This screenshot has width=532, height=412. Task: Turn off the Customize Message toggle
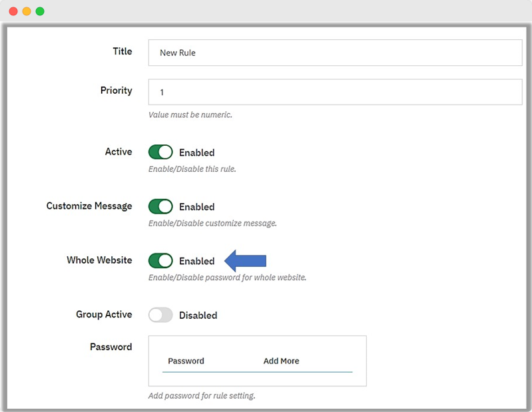coord(160,206)
